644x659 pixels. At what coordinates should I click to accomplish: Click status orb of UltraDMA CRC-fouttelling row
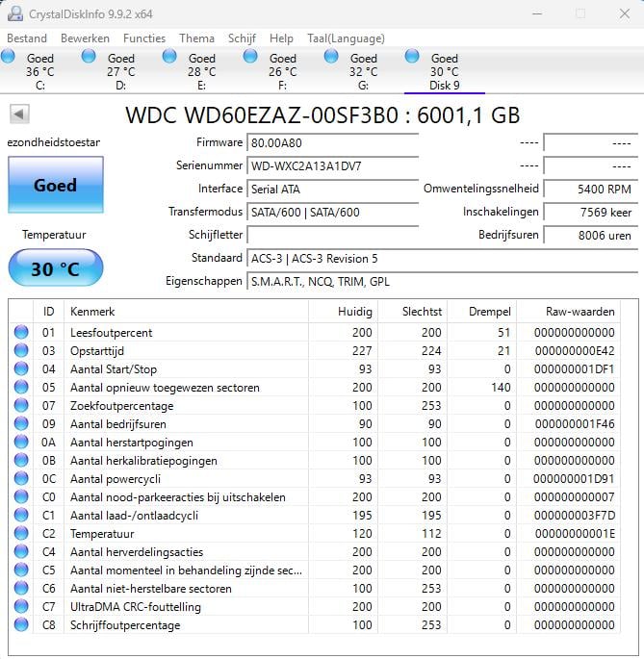click(x=21, y=606)
